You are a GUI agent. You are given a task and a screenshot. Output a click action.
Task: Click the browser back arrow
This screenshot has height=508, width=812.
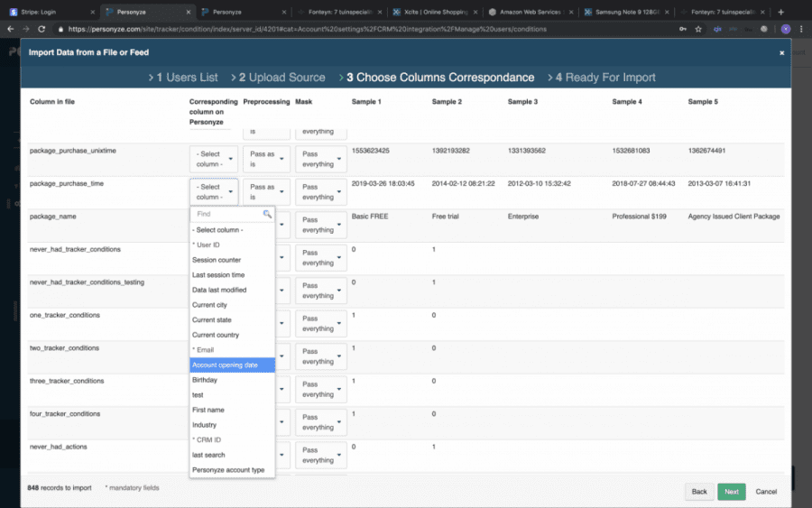pyautogui.click(x=10, y=29)
